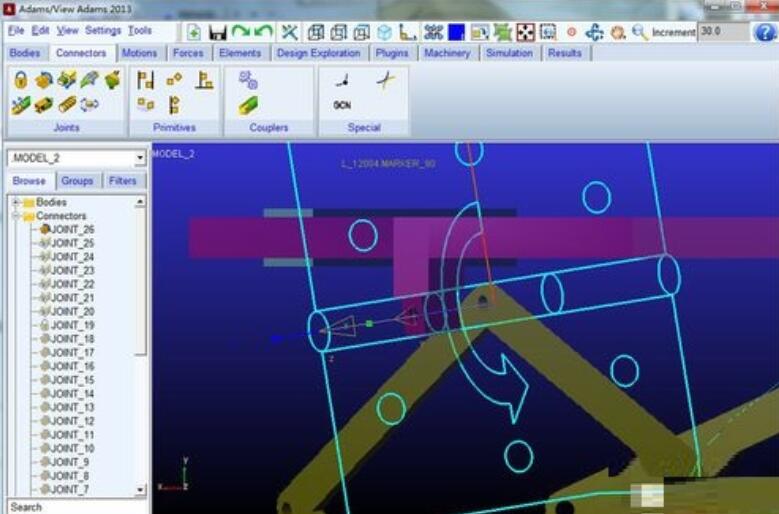The width and height of the screenshot is (779, 514).
Task: Open the View menu
Action: tap(67, 31)
